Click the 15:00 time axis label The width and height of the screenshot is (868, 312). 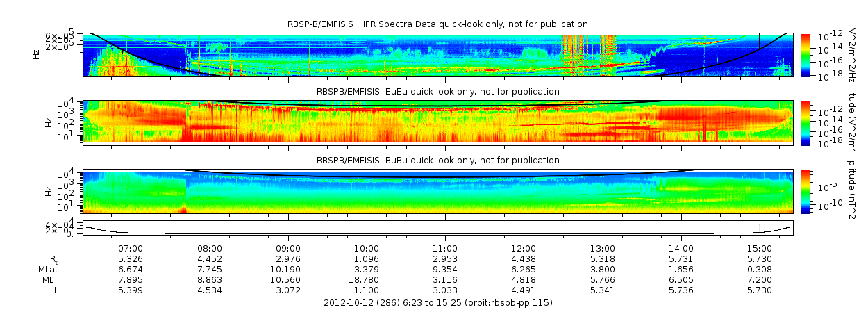760,248
